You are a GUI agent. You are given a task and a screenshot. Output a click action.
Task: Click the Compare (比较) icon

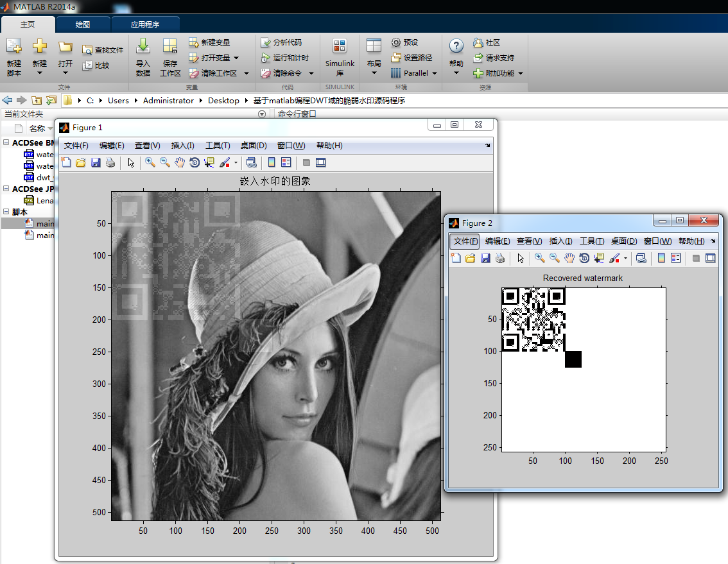click(x=87, y=65)
